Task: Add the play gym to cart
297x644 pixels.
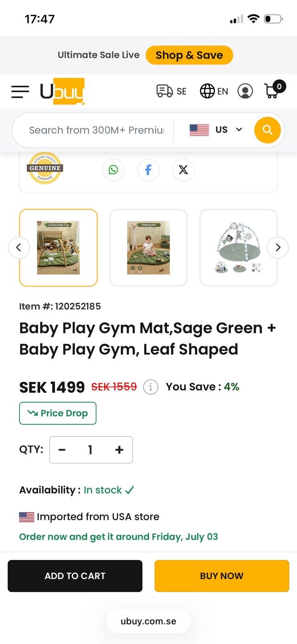Action: click(75, 576)
